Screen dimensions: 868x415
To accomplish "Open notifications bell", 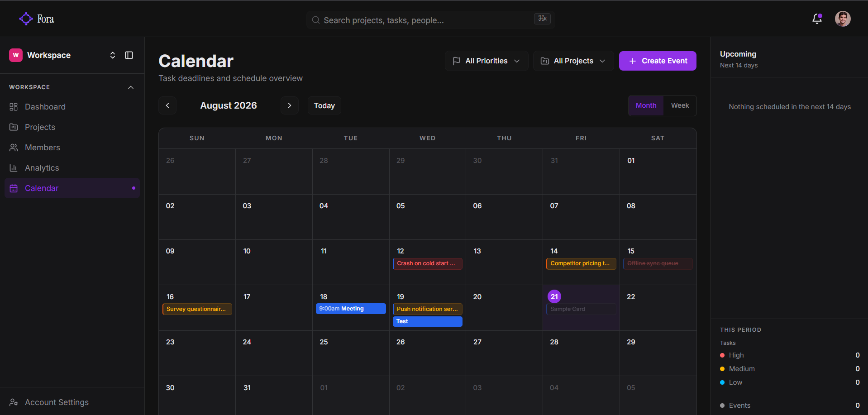I will click(x=817, y=19).
